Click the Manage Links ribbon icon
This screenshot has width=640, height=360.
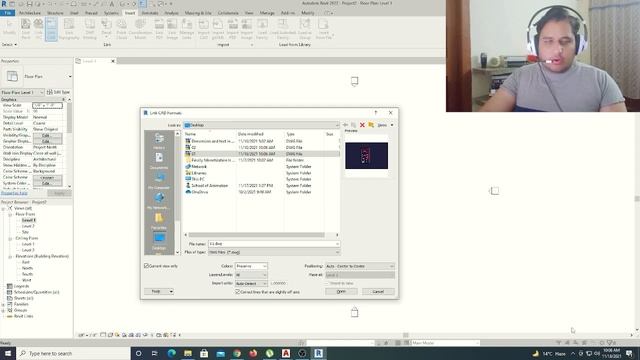click(x=187, y=29)
